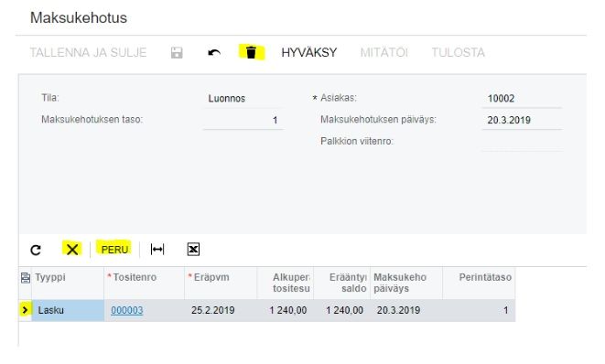This screenshot has width=605, height=364.
Task: Click Perintätaso column header
Action: point(479,283)
